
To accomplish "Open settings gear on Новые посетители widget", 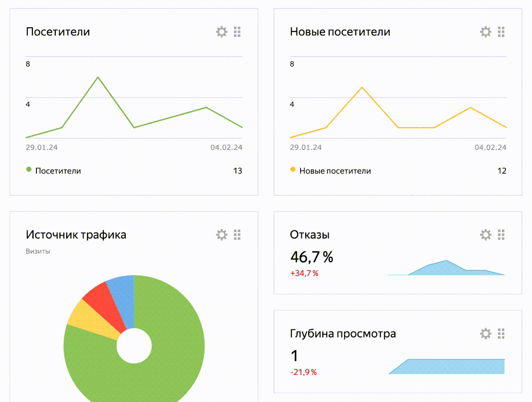I will [x=485, y=32].
